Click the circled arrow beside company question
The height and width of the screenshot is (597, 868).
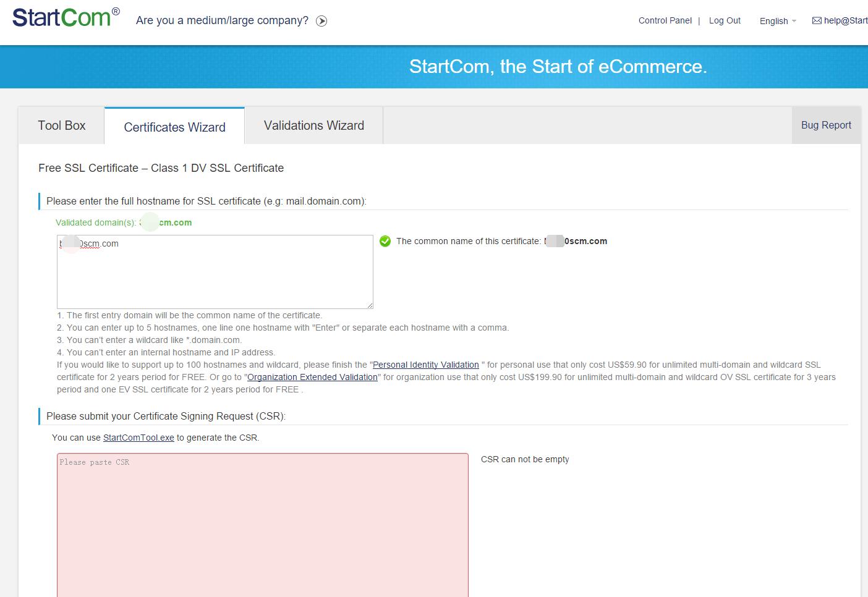(x=321, y=21)
